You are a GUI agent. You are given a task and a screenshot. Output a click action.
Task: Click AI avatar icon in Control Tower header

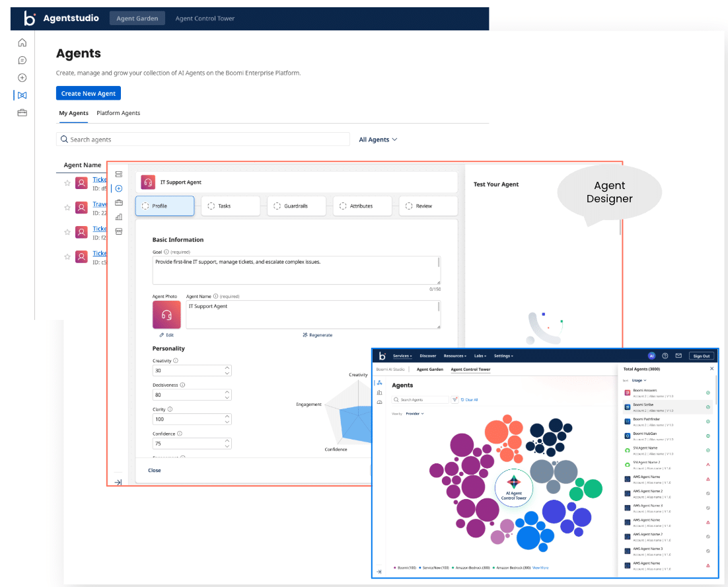[651, 356]
